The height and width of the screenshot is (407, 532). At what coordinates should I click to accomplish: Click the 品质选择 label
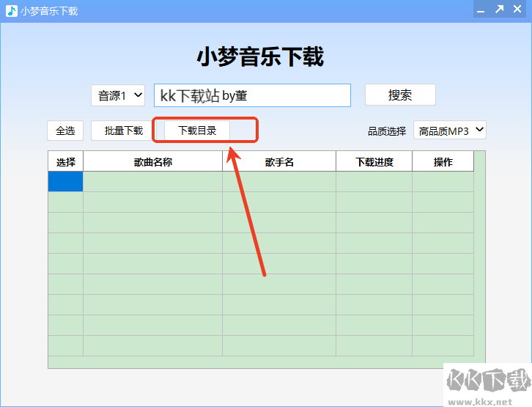tap(387, 131)
